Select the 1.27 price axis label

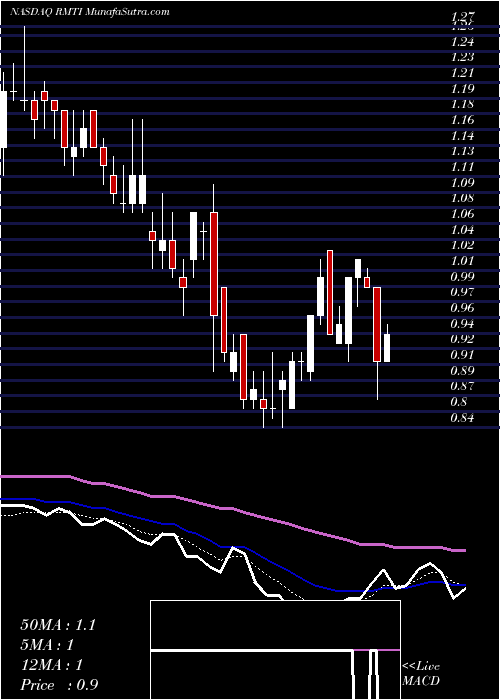(x=463, y=17)
